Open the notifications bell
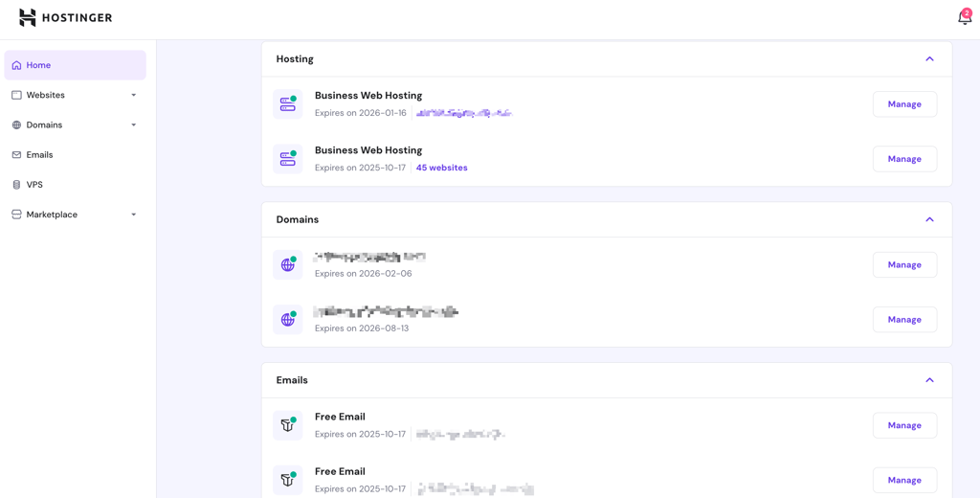980x498 pixels. pyautogui.click(x=965, y=17)
